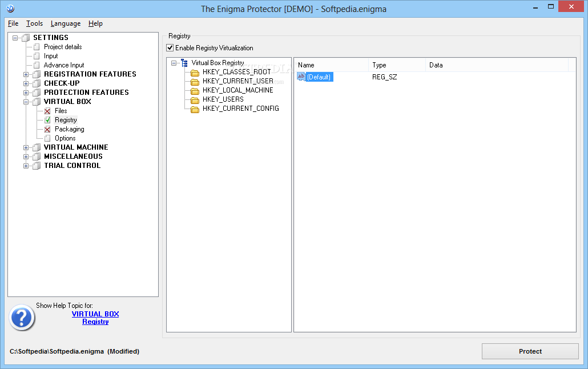Image resolution: width=588 pixels, height=369 pixels.
Task: Click the HKEY_CLASSES_ROOT folder icon
Action: pos(195,73)
